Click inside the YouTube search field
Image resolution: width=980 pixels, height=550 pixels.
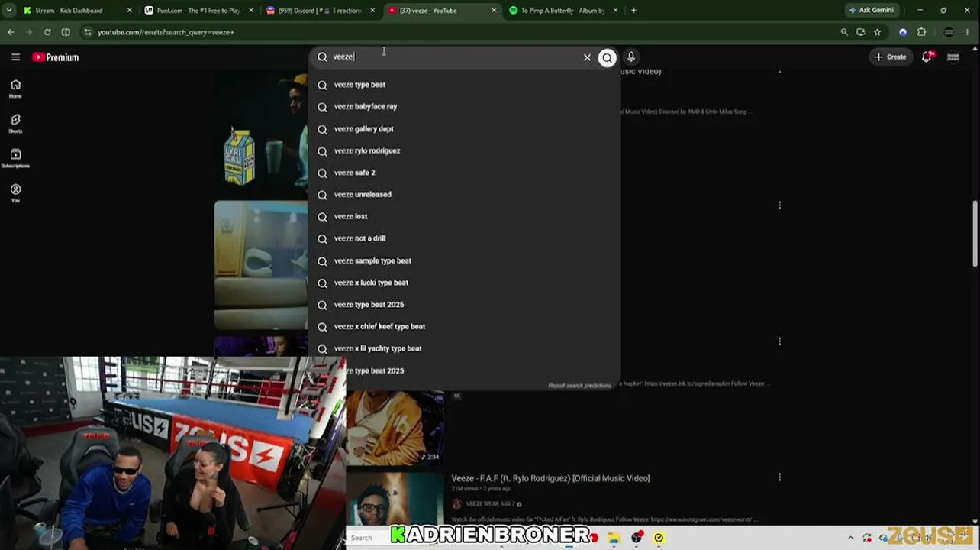(454, 57)
